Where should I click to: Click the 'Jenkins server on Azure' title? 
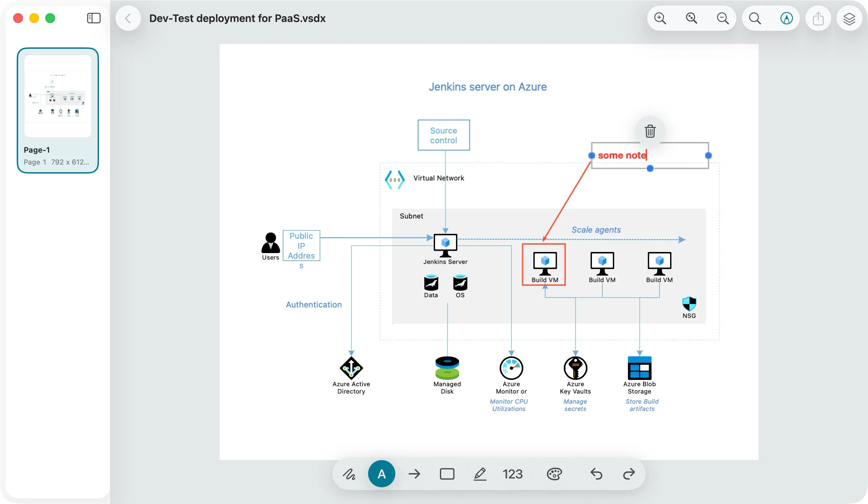[x=488, y=87]
